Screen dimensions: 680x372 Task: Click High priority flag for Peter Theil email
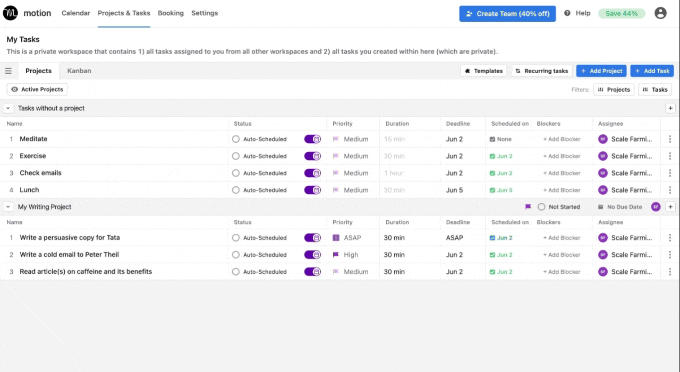(335, 255)
